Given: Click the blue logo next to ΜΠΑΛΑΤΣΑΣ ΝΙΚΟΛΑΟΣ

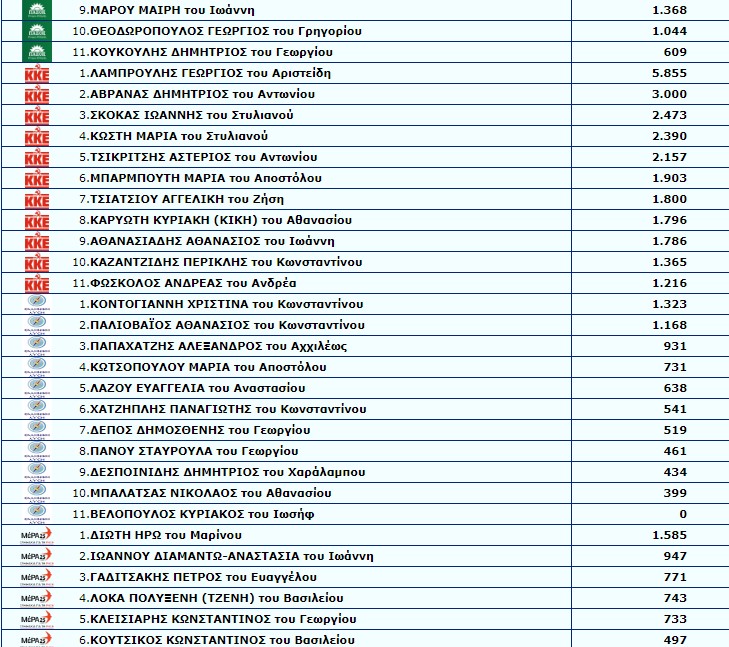Looking at the screenshot, I should point(37,493).
